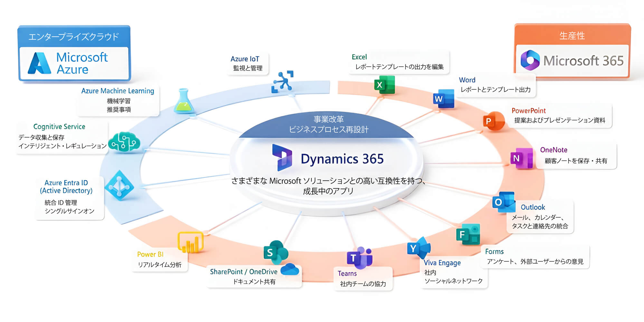Click the 事業改革 heading
The image size is (644, 322).
click(328, 119)
